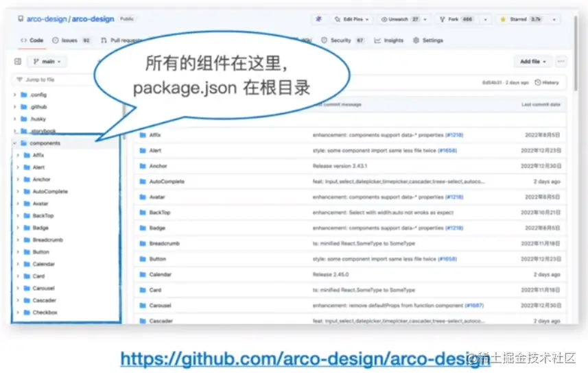Select Anchor folder in sidebar tree
Screen dimensions: 588x377
(41, 179)
